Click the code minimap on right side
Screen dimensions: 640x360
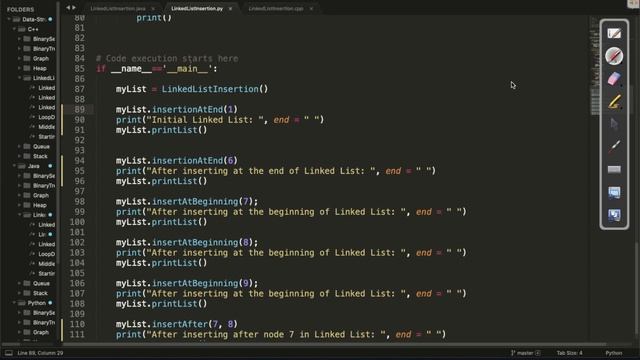coord(595,67)
